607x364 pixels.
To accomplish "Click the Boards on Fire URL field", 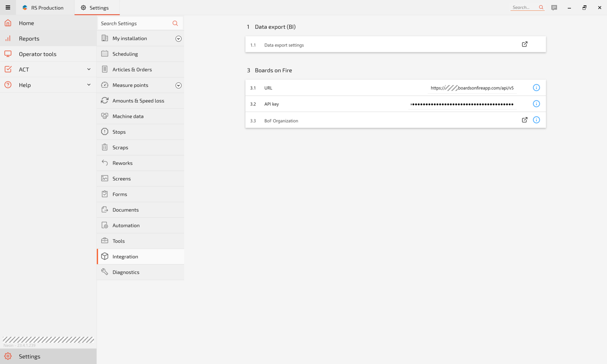I will (x=472, y=88).
